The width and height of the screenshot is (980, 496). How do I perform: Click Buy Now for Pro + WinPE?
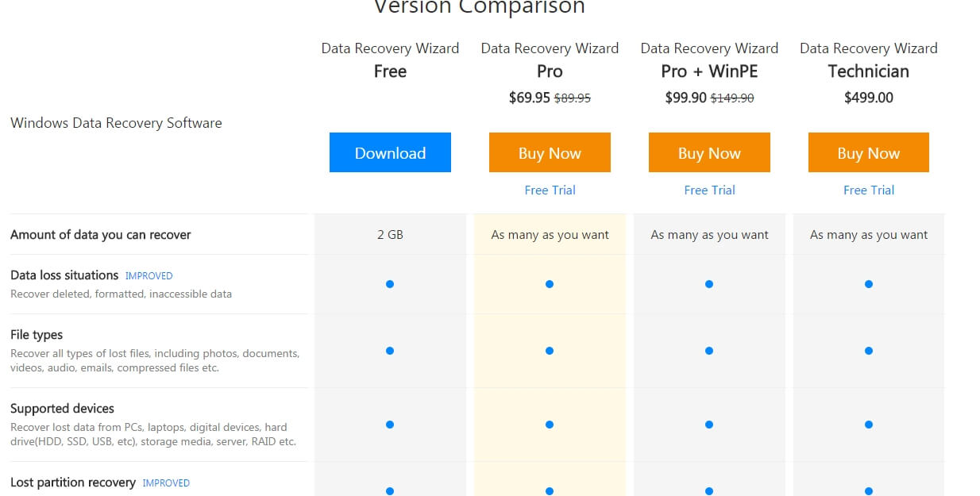[709, 152]
